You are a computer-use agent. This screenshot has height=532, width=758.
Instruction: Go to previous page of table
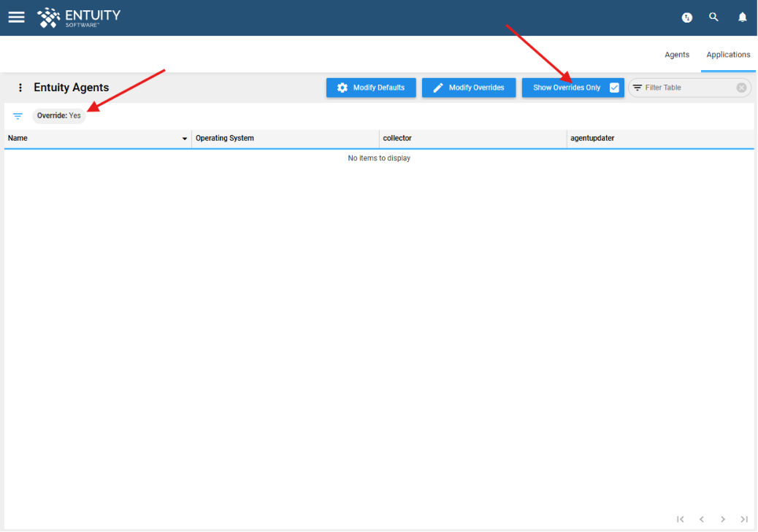pyautogui.click(x=702, y=520)
